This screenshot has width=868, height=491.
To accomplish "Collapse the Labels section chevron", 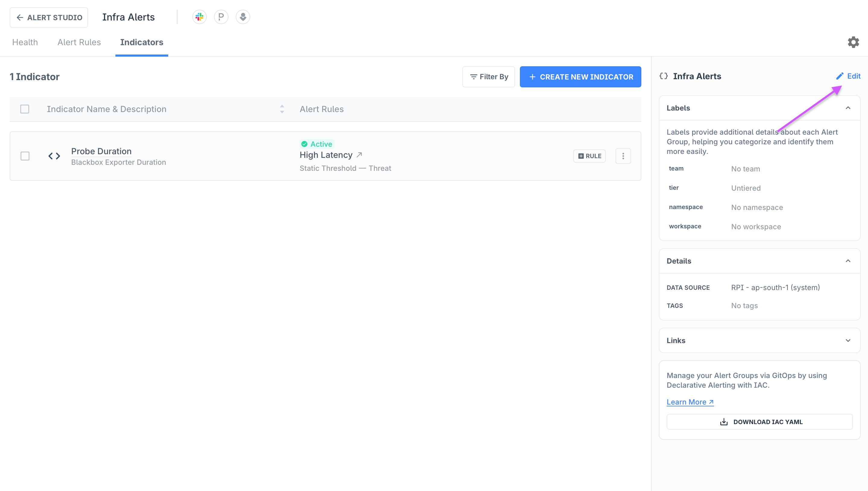I will [847, 108].
